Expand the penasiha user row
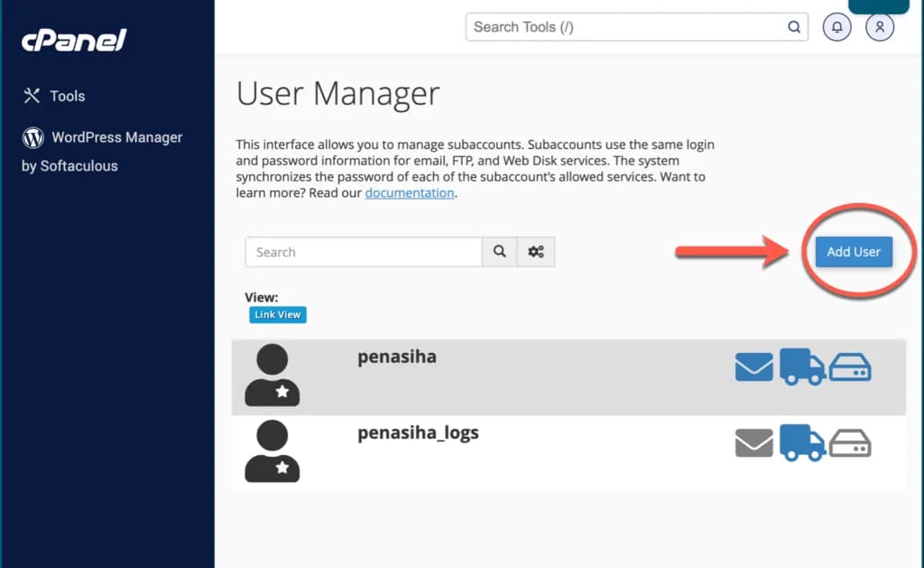The image size is (924, 568). point(397,356)
